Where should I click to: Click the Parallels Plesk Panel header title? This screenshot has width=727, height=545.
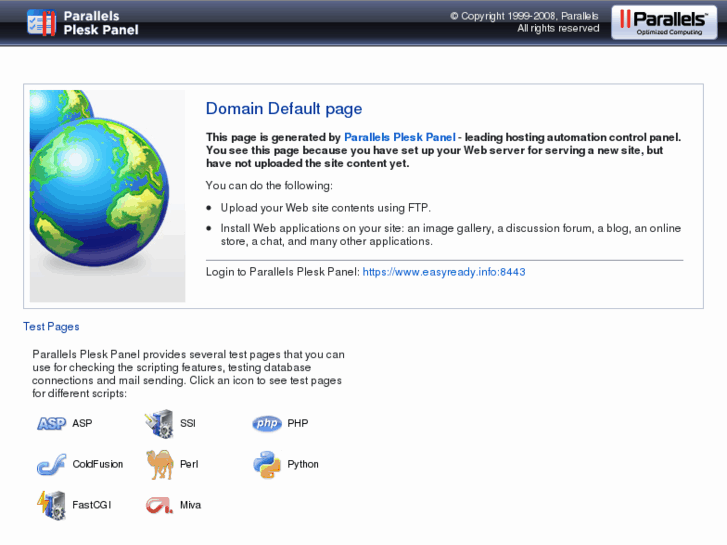click(101, 23)
